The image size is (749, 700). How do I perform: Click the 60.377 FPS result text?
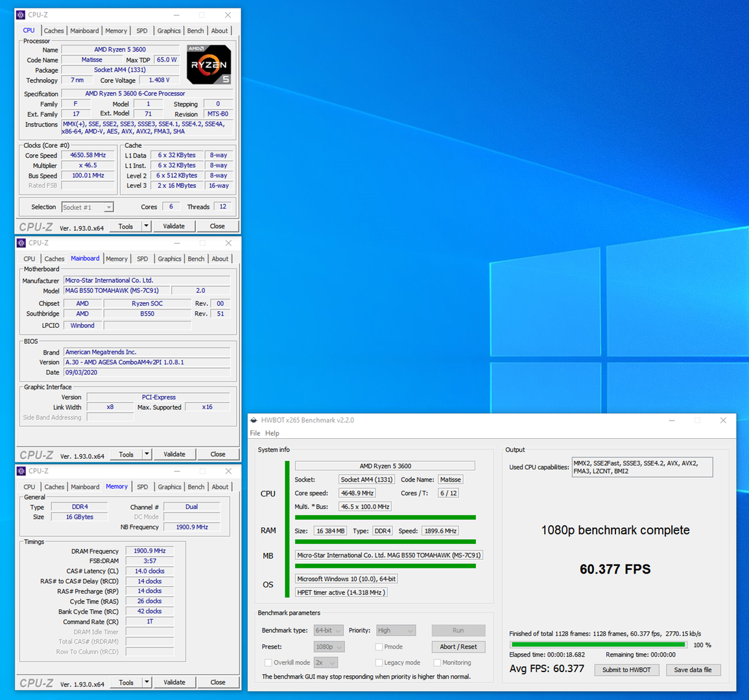pyautogui.click(x=615, y=569)
